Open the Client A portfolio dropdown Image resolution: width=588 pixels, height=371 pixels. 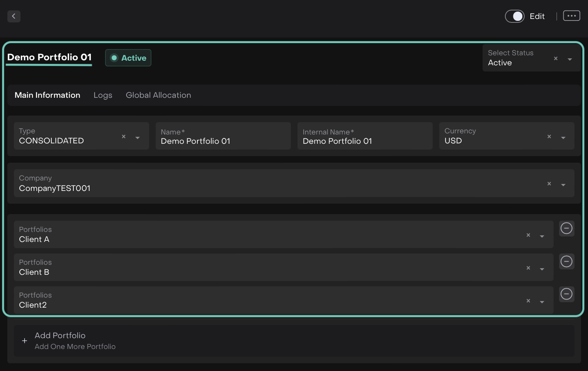point(542,236)
